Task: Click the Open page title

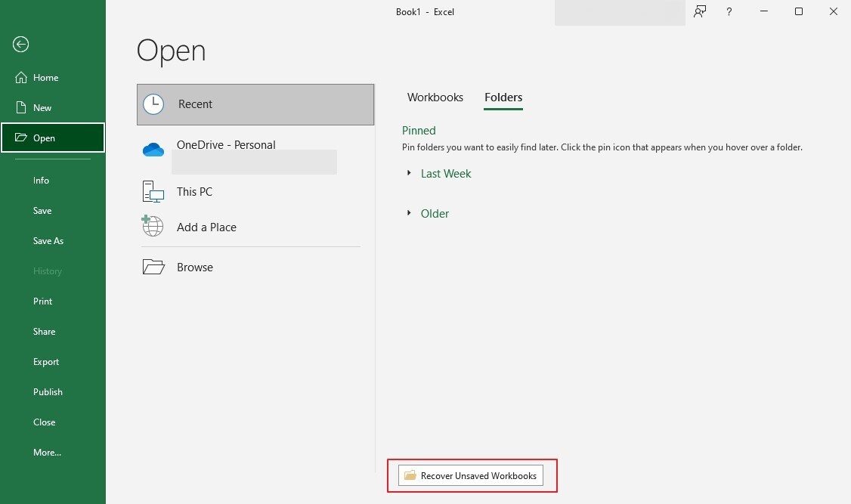Action: [171, 51]
